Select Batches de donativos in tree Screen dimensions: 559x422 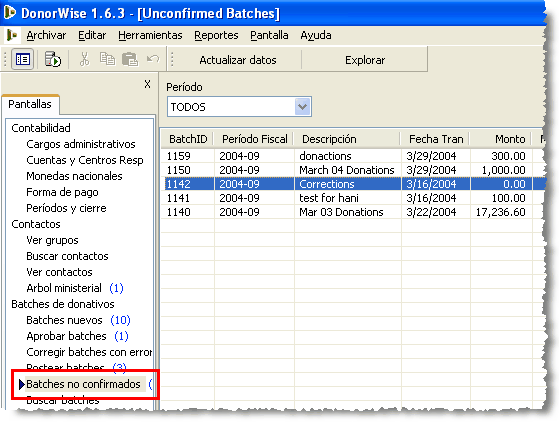63,304
